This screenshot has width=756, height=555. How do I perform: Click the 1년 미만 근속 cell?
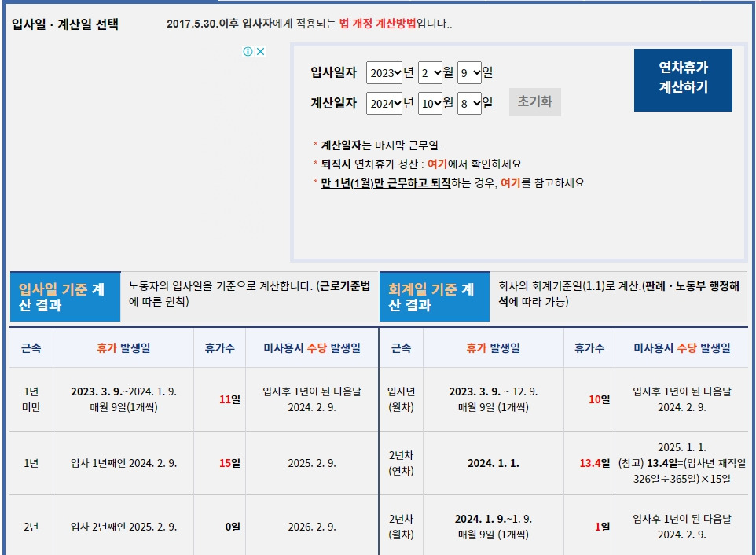point(31,399)
